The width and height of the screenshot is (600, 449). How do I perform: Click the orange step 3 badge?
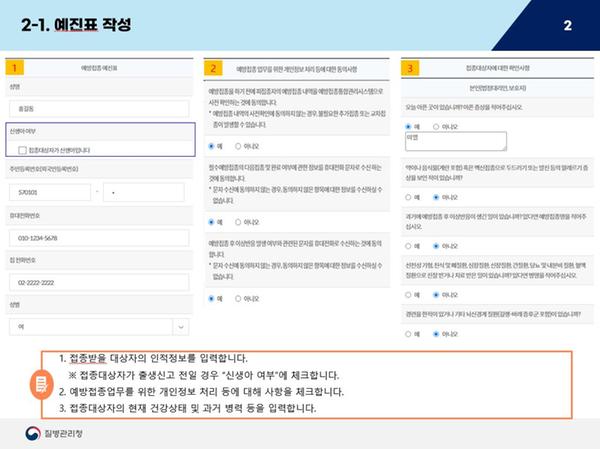coord(410,67)
